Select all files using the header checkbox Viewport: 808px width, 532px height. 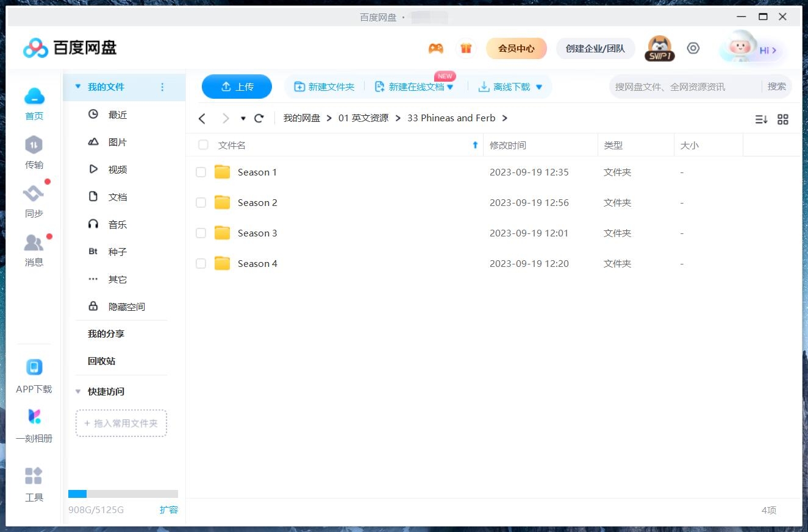(x=202, y=145)
